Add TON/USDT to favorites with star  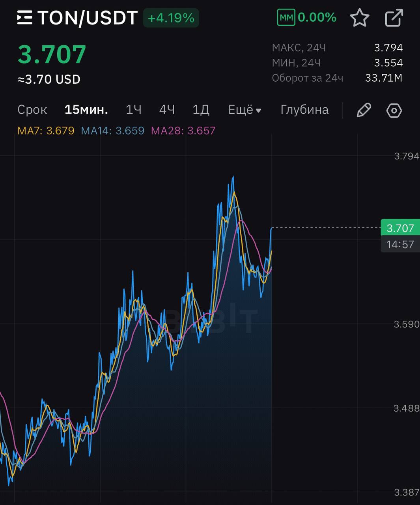[x=360, y=18]
